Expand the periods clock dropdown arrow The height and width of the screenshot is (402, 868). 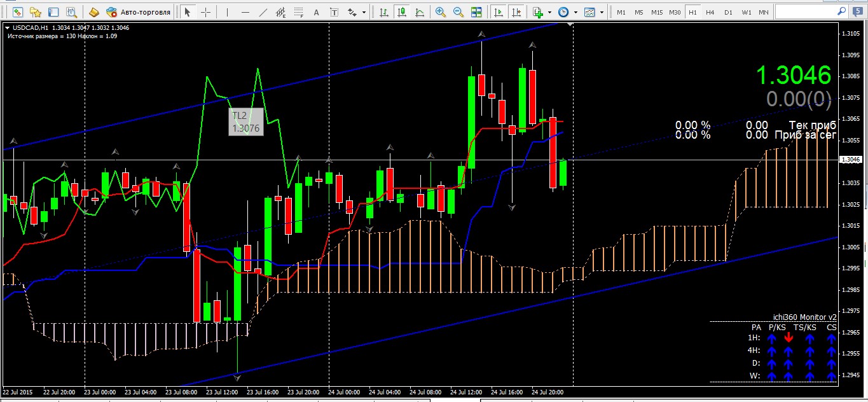tap(575, 12)
